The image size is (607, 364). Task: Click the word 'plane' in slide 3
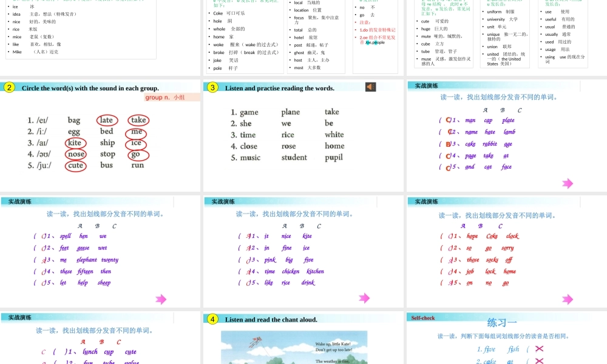click(x=290, y=112)
